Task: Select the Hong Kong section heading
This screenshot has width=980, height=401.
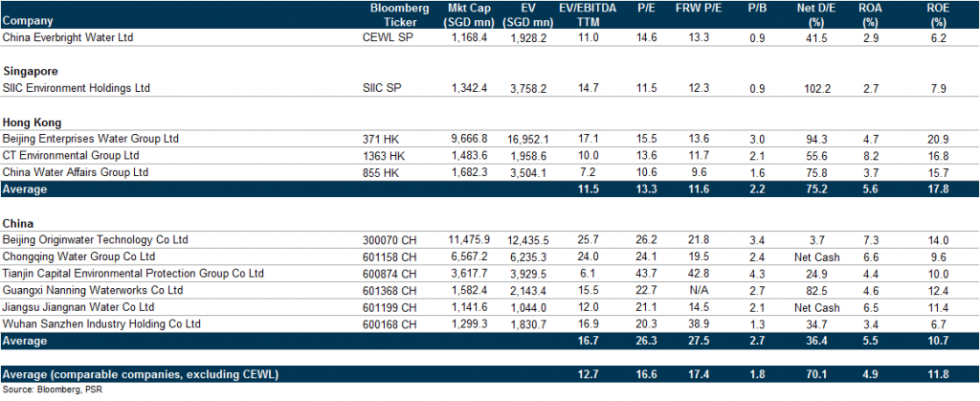Action: click(x=32, y=123)
